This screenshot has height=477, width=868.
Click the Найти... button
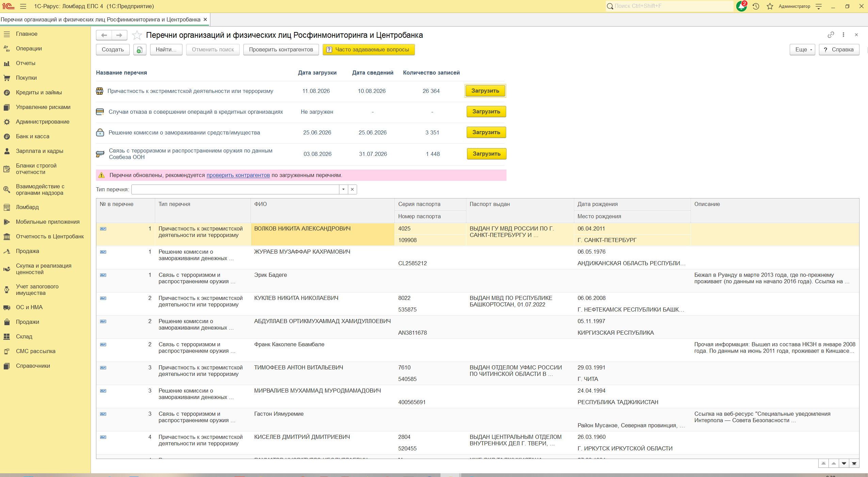click(x=166, y=50)
